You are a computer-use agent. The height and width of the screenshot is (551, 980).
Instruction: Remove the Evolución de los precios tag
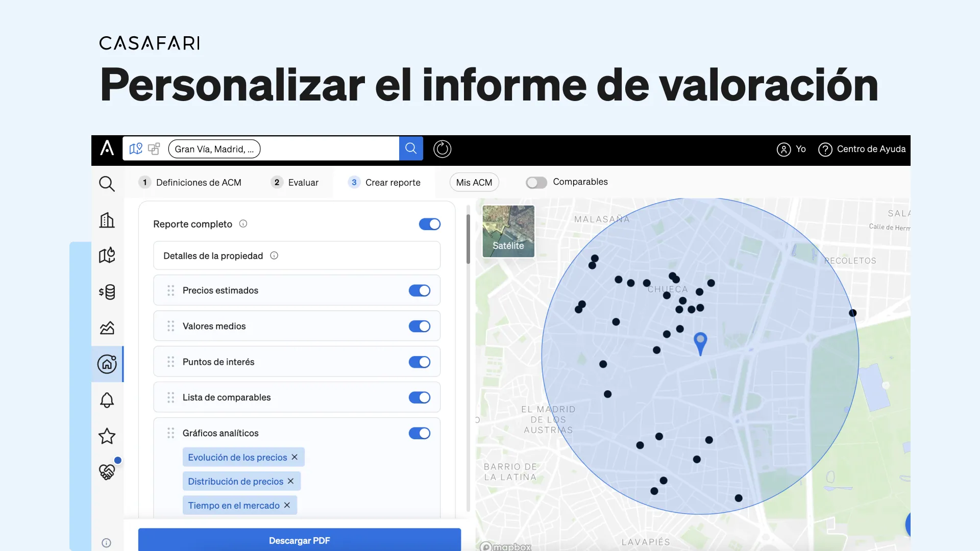[x=295, y=457]
